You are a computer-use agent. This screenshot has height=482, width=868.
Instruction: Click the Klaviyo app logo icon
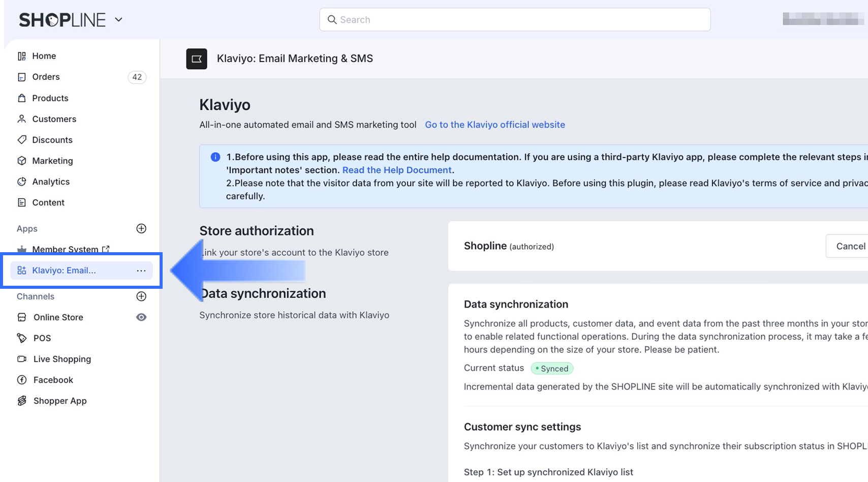click(x=197, y=59)
